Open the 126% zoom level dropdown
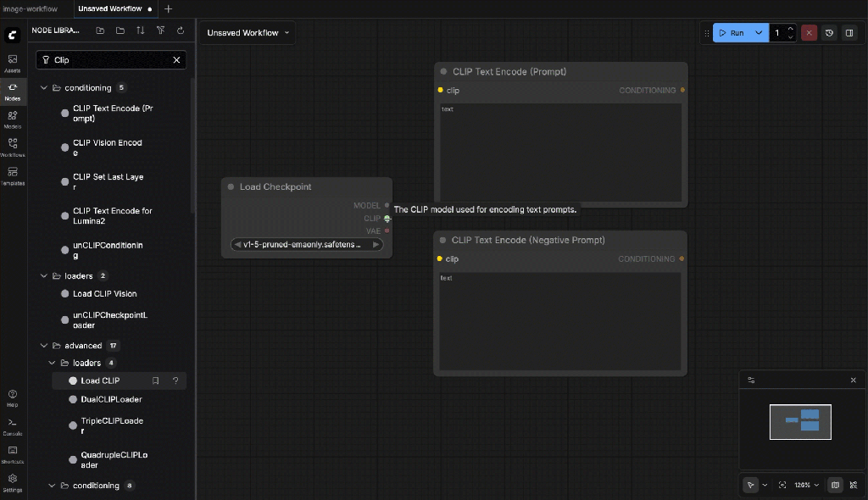Viewport: 868px width, 500px height. 806,486
